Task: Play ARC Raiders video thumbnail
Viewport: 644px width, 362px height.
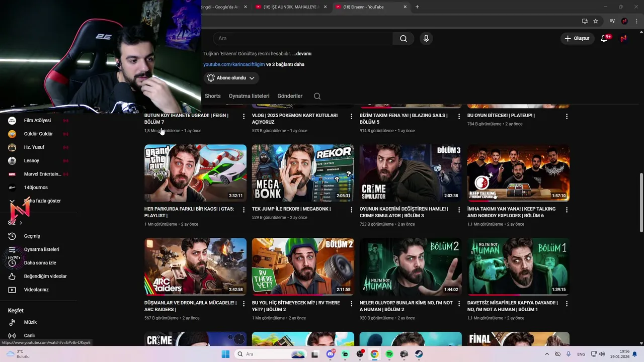Action: (195, 266)
